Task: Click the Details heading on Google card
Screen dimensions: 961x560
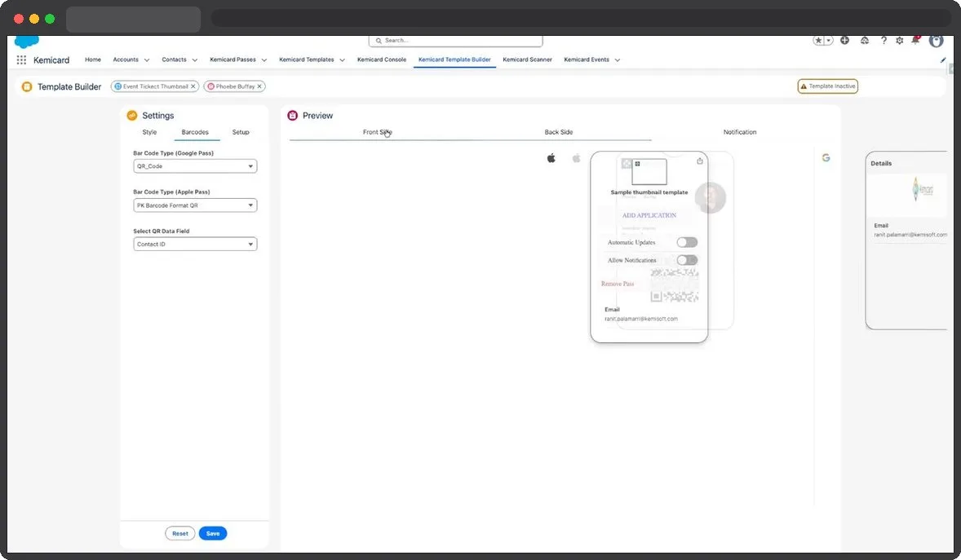Action: (x=881, y=164)
